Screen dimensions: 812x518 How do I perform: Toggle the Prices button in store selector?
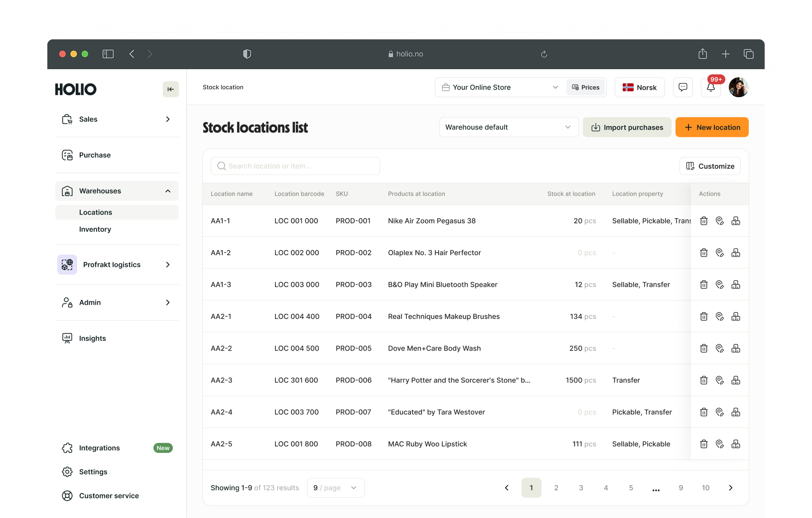coord(586,87)
